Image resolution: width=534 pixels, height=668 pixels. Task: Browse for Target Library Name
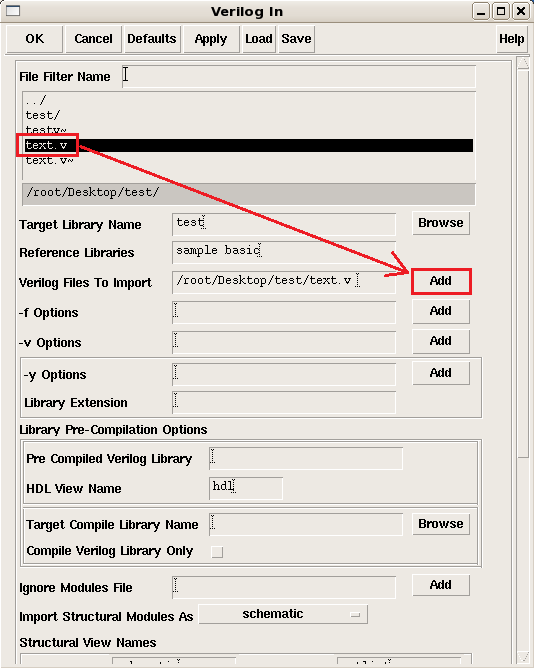(x=441, y=223)
